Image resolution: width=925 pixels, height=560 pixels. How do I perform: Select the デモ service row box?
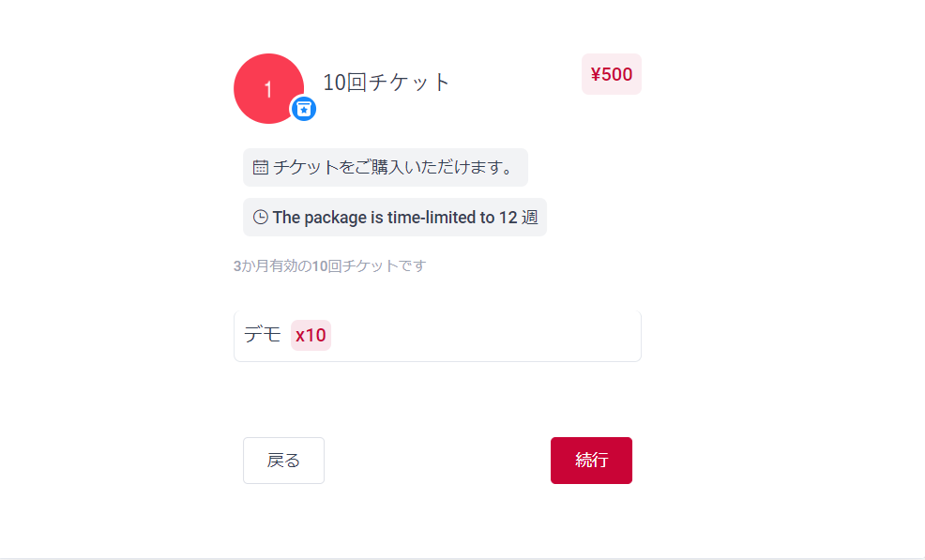click(x=437, y=335)
